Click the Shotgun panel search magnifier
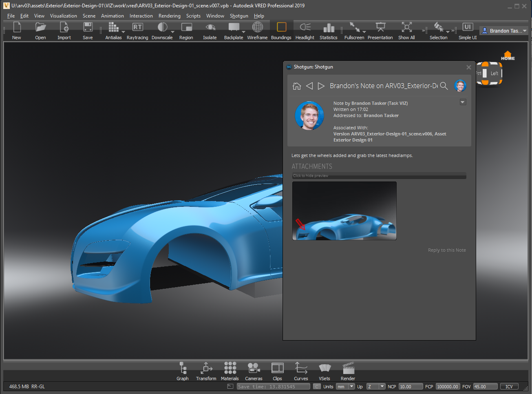This screenshot has width=532, height=394. [x=444, y=86]
